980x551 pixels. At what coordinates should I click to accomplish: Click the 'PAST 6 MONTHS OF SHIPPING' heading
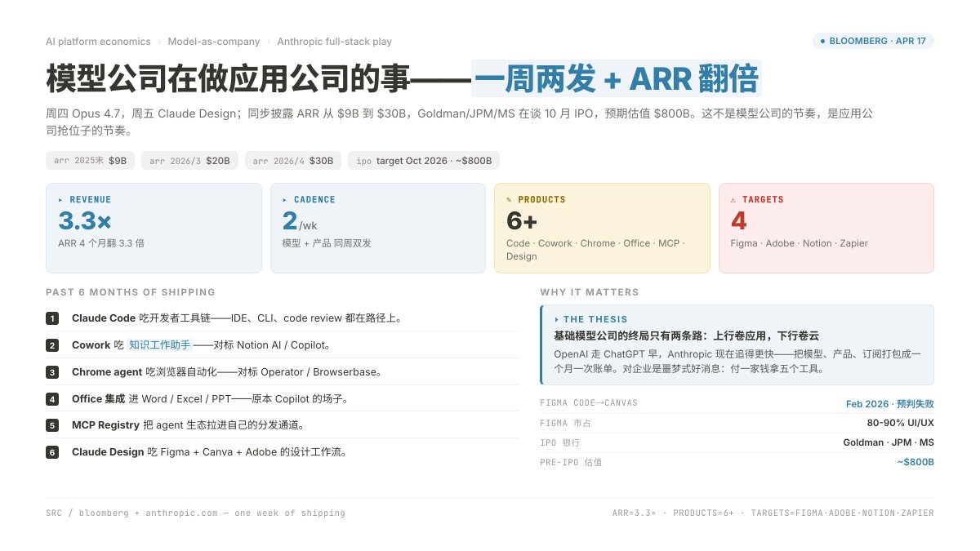pyautogui.click(x=131, y=292)
